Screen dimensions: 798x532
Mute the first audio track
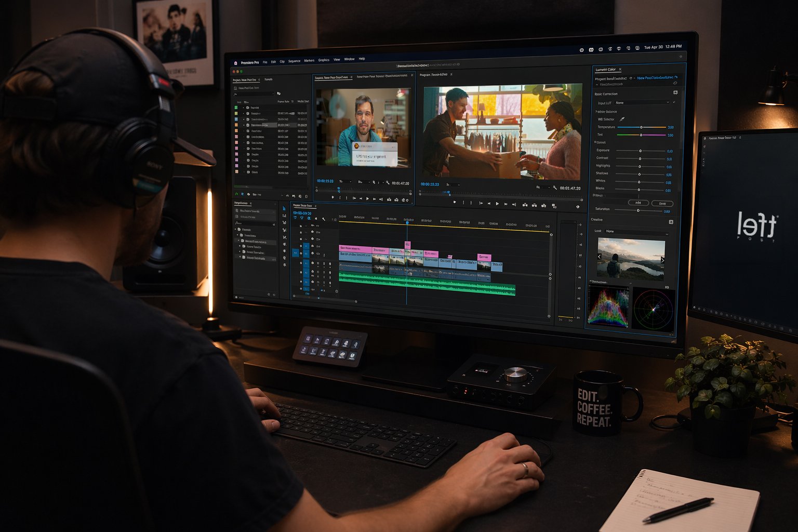click(318, 263)
